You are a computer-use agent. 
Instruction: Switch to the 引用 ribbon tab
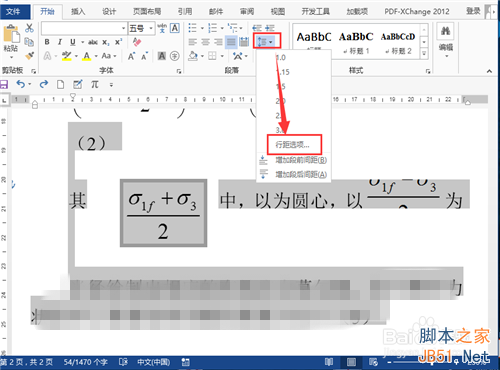pyautogui.click(x=185, y=12)
